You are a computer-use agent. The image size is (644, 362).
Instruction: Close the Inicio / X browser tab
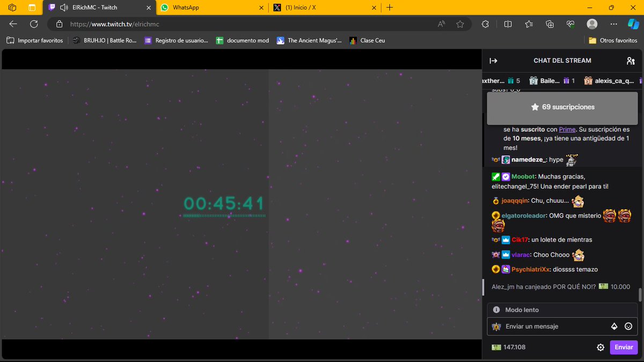pos(374,8)
